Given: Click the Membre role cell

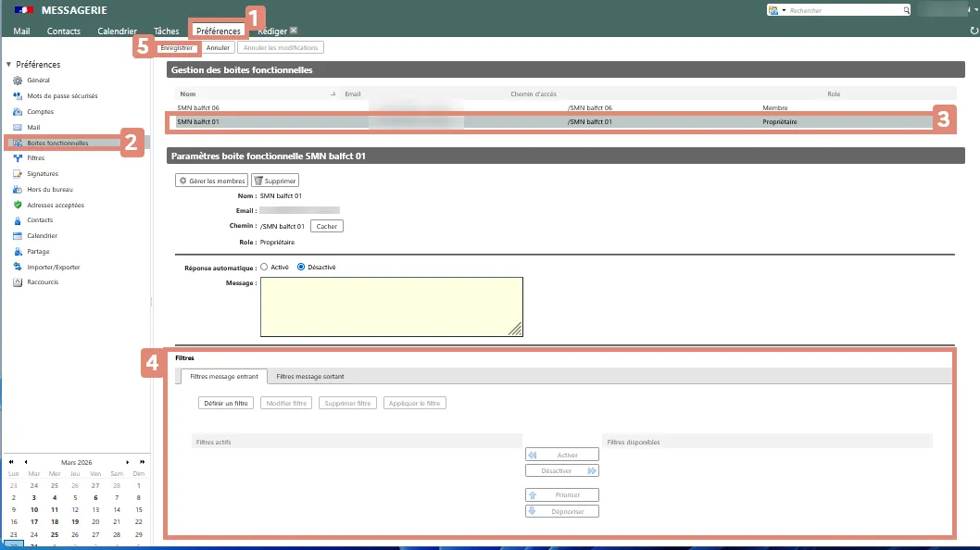Looking at the screenshot, I should pos(775,107).
